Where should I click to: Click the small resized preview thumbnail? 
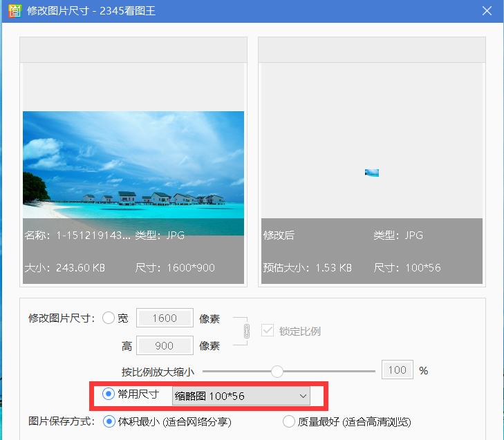tap(372, 173)
